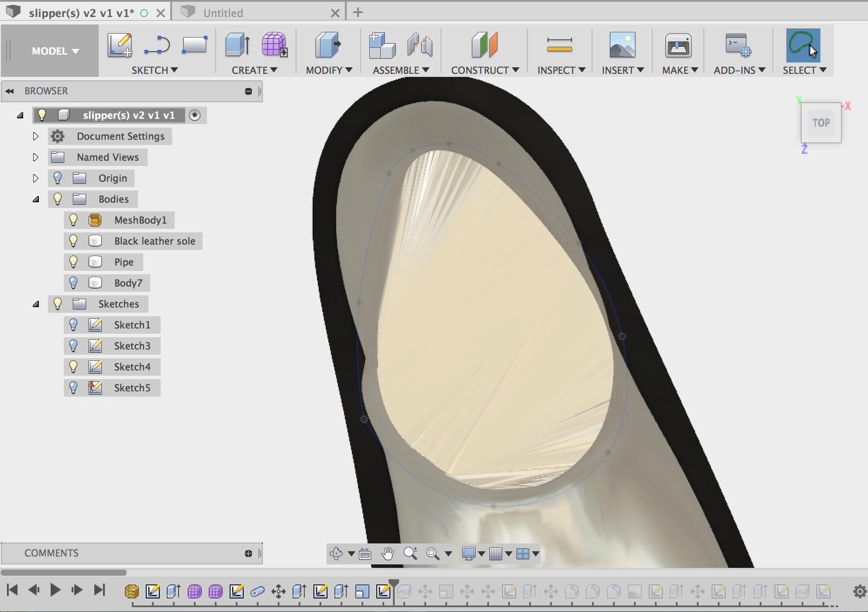The height and width of the screenshot is (612, 868).
Task: Show Sketch1 via its light bulb
Action: [x=73, y=325]
